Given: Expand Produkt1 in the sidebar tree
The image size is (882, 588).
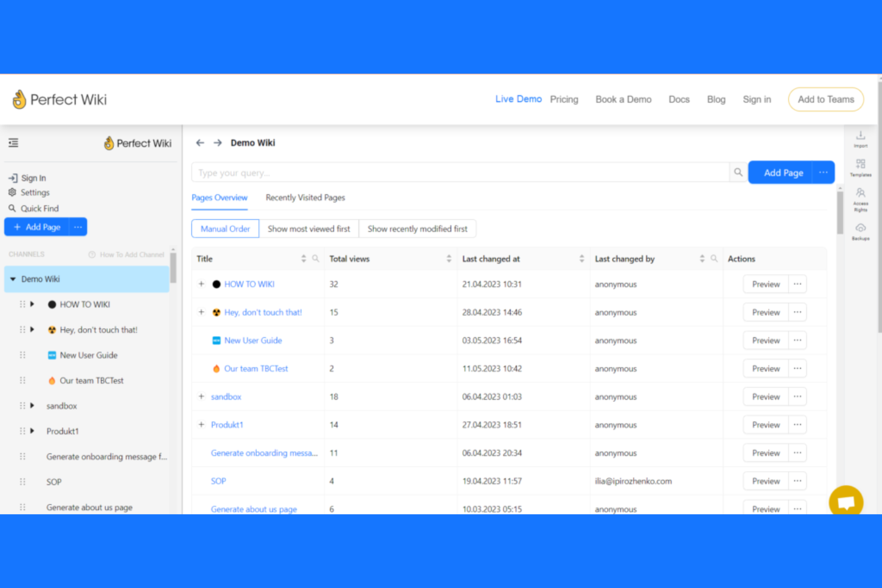Looking at the screenshot, I should coord(32,431).
